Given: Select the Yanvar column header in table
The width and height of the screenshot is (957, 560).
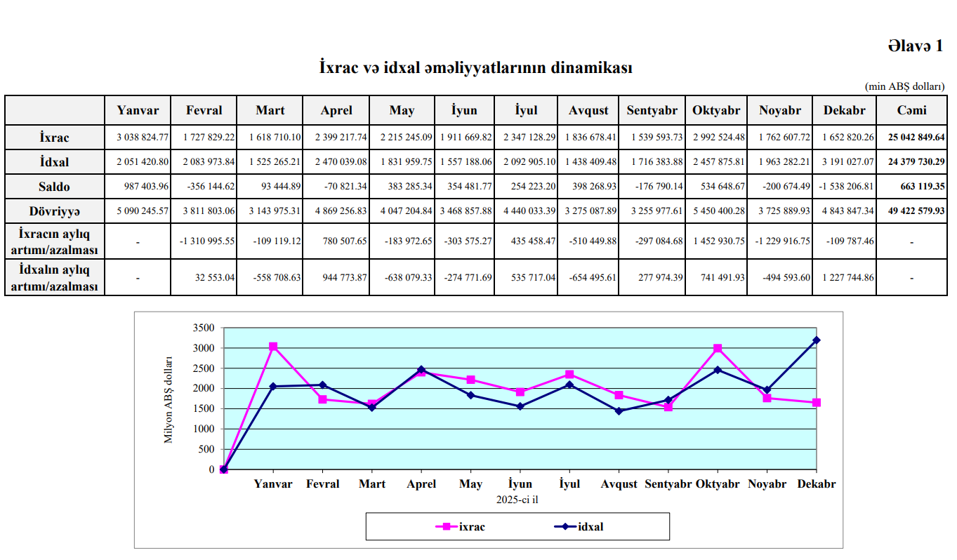Looking at the screenshot, I should (x=138, y=110).
